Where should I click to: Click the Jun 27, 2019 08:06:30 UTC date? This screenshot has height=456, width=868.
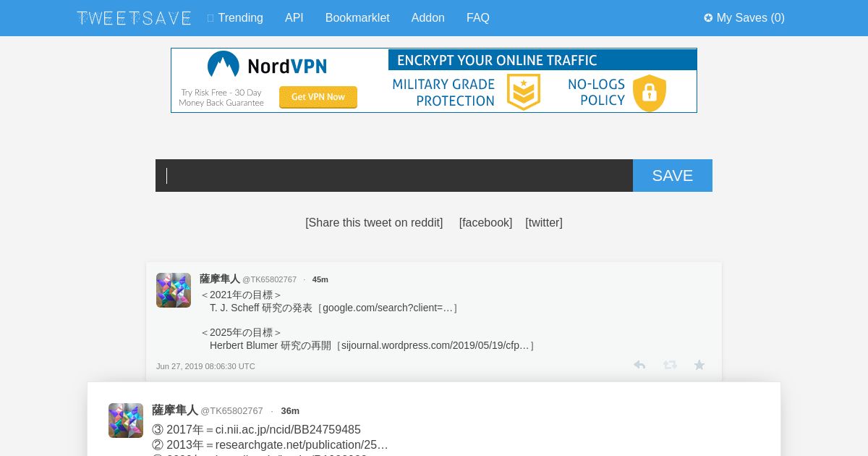coord(205,366)
